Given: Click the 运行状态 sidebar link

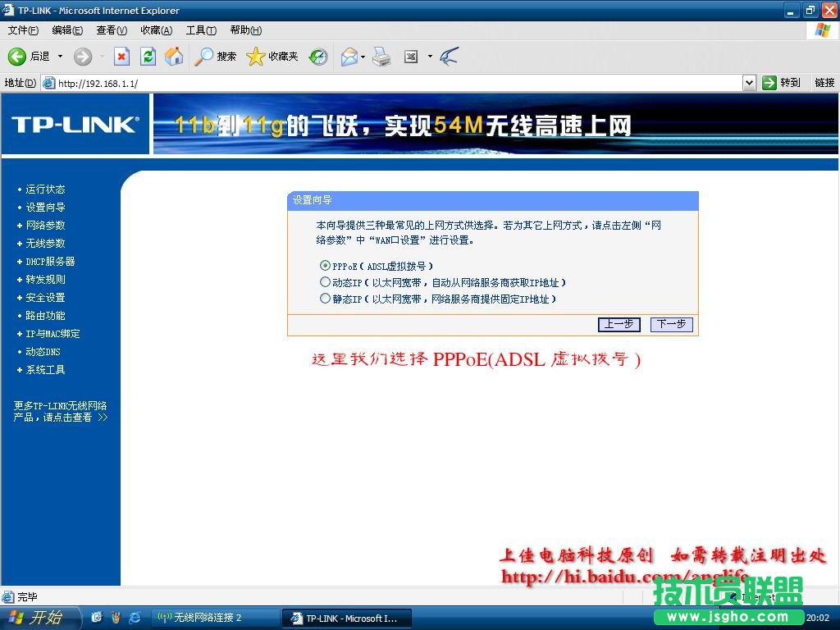Looking at the screenshot, I should click(x=46, y=189).
